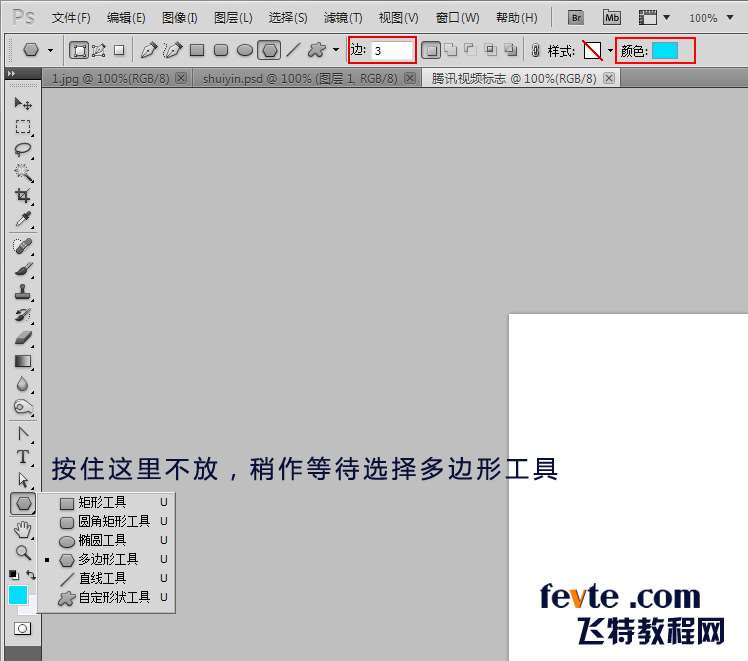
Task: Choose 矩形工具 from flyout menu
Action: [107, 502]
